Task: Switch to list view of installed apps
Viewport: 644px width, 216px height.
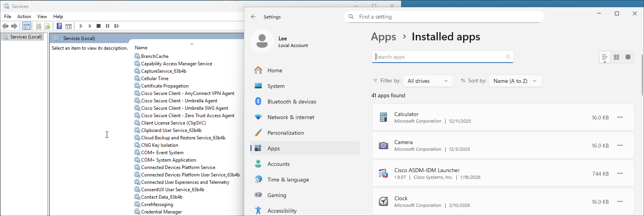Action: point(605,57)
